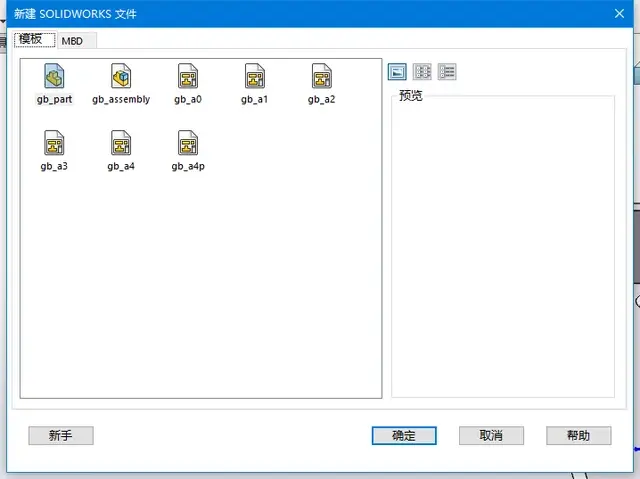Pick the gb_a2 drawing template icon
The width and height of the screenshot is (640, 479).
(322, 76)
